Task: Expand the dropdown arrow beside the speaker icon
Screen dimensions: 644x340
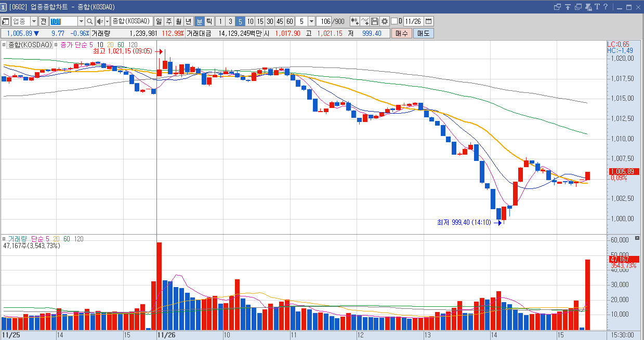Action: 107,21
